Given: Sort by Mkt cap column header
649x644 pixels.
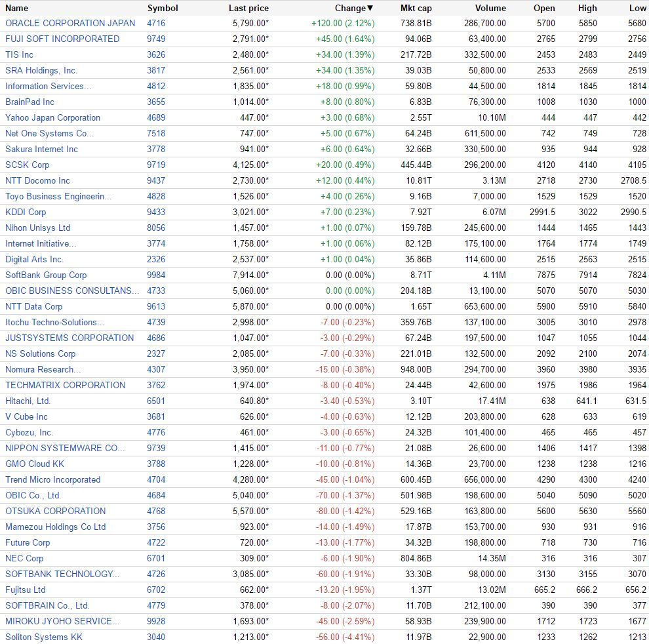Looking at the screenshot, I should (x=416, y=8).
